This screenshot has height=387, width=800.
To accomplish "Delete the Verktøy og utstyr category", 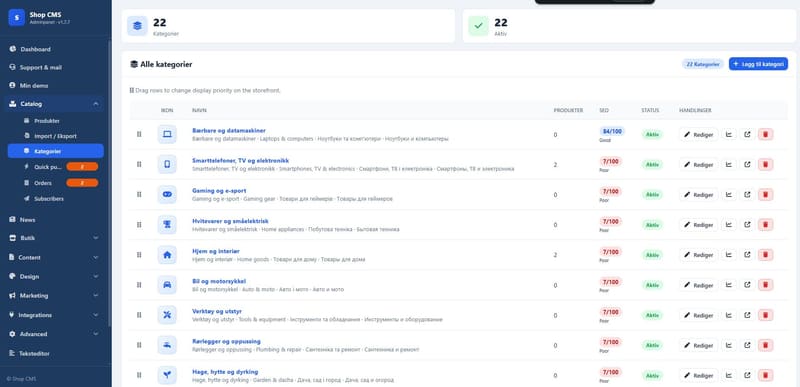I will coord(765,315).
